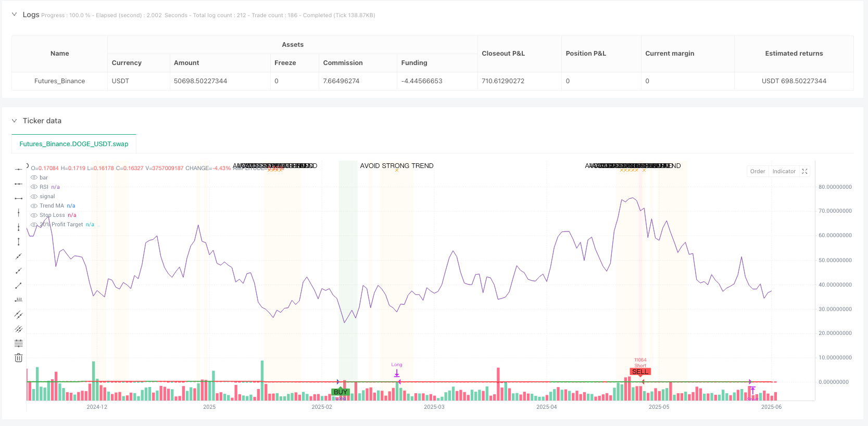
Task: Select the horizontal straight line drawing tool
Action: (19, 169)
